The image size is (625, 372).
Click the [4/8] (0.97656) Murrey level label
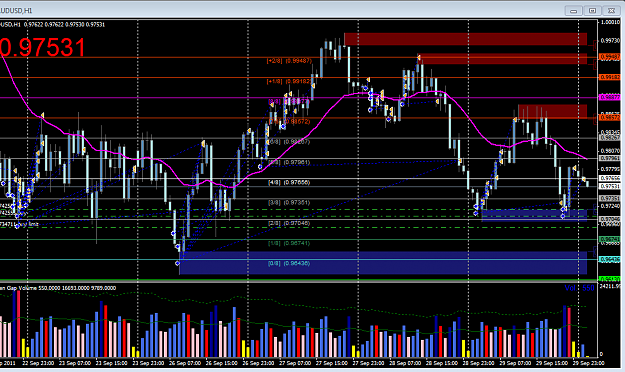click(289, 182)
